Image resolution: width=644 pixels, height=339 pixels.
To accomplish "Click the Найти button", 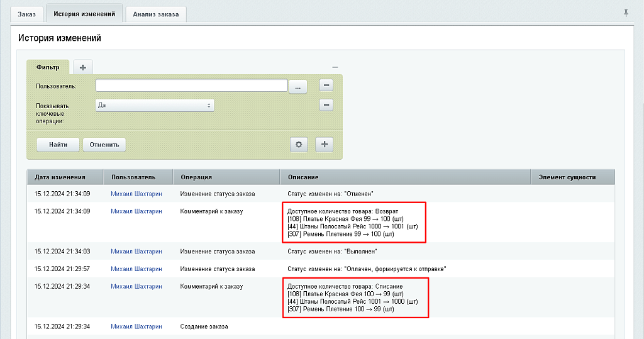I will [x=57, y=145].
